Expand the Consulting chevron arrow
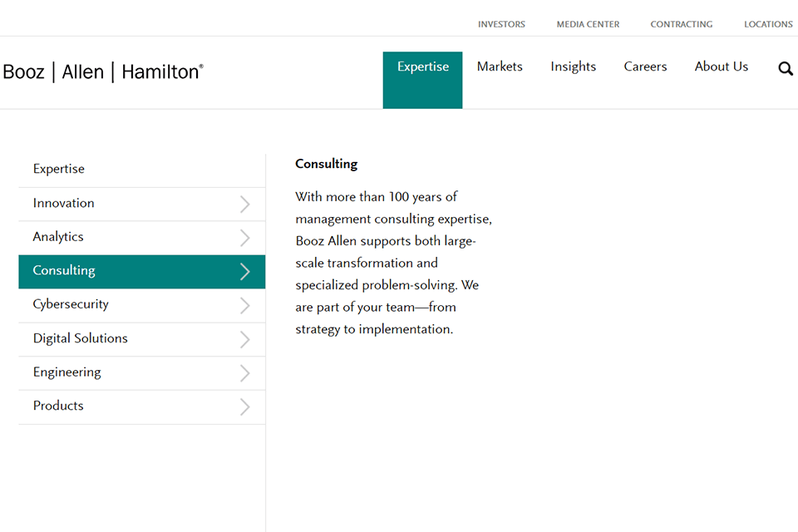798x532 pixels. click(244, 272)
